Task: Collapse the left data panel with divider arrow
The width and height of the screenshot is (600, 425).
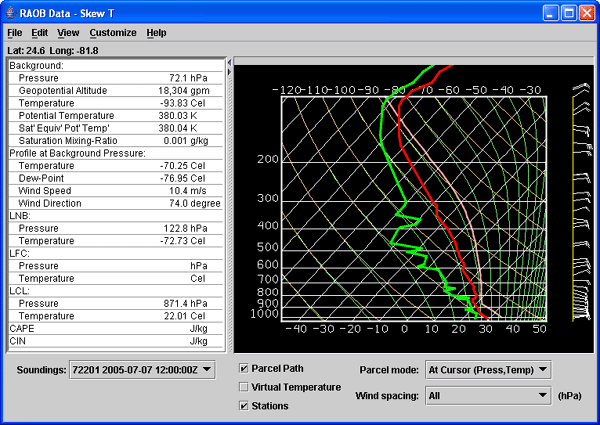Action: point(228,61)
